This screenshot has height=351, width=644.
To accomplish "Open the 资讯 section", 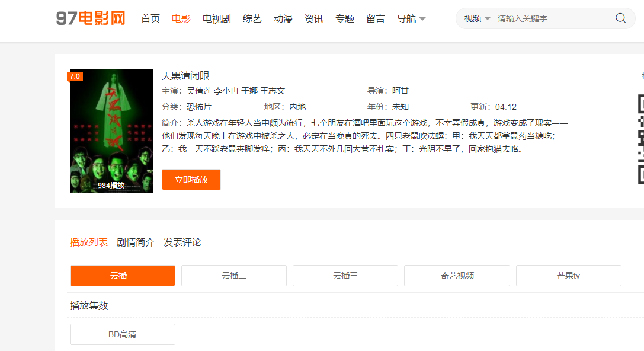I will (314, 18).
